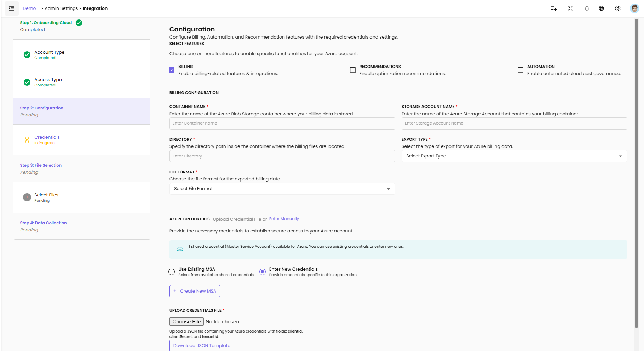The width and height of the screenshot is (644, 351).
Task: Click the Enter Manually link
Action: coord(284,219)
